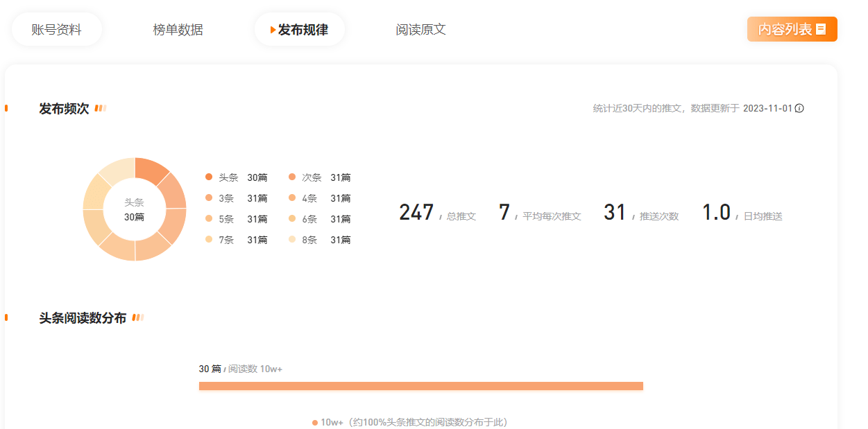
Task: Click the stripe icon next to 头条阅读数分布
Action: (138, 317)
